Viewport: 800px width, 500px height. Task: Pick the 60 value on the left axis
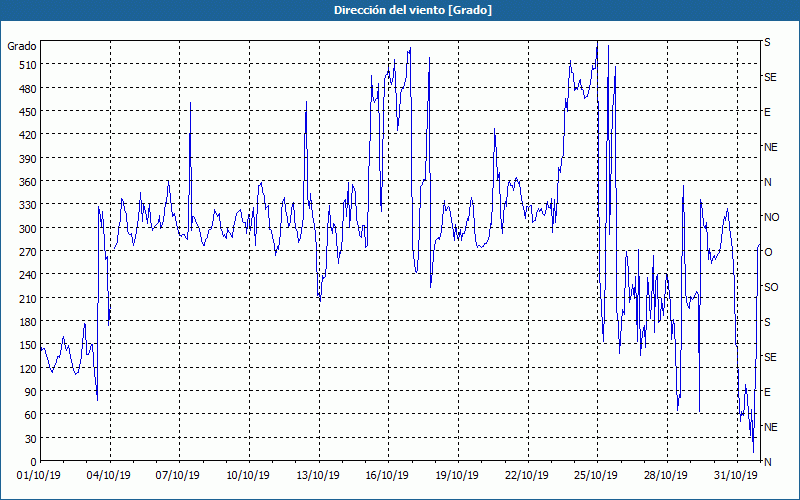(30, 415)
